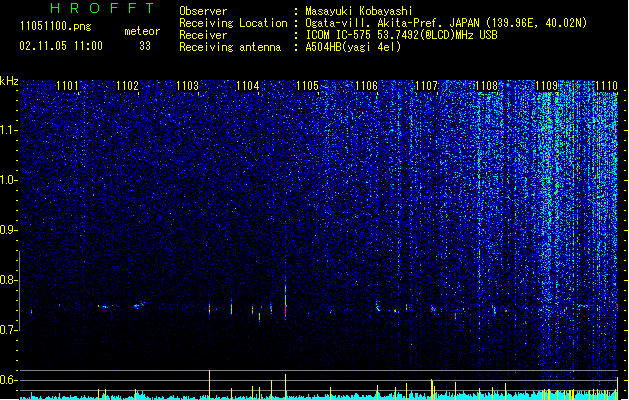
Task: Click the tallest yellow spike in the bottom graph
Action: pyautogui.click(x=209, y=384)
